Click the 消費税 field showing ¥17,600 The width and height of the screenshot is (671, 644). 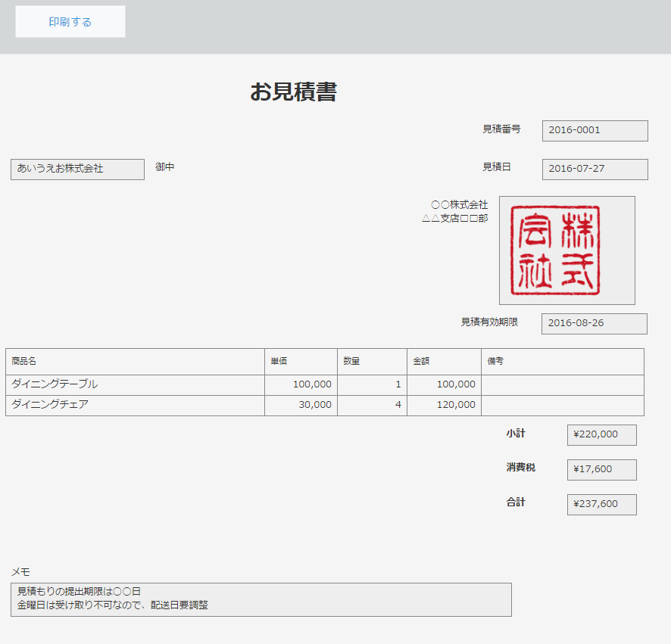(601, 469)
